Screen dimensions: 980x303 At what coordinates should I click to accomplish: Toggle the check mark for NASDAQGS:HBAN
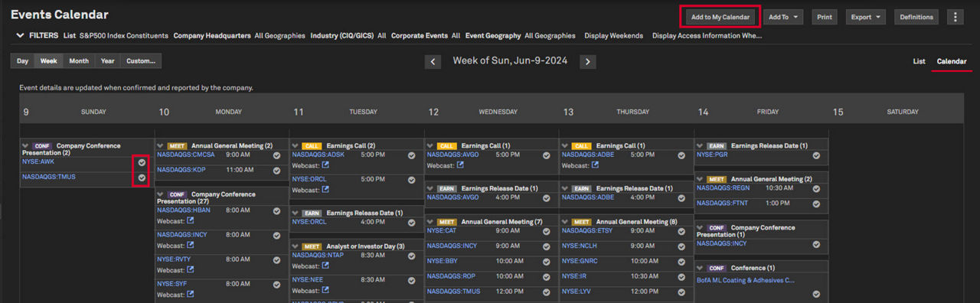click(276, 211)
